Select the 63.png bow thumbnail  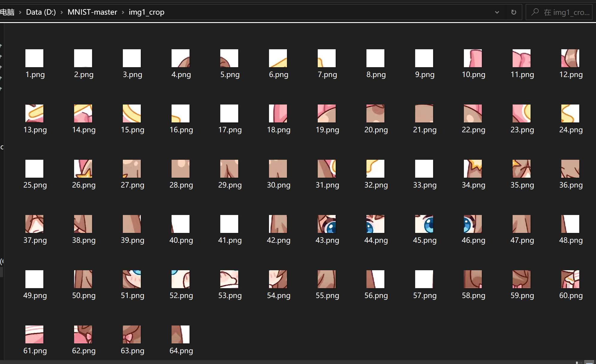click(132, 334)
